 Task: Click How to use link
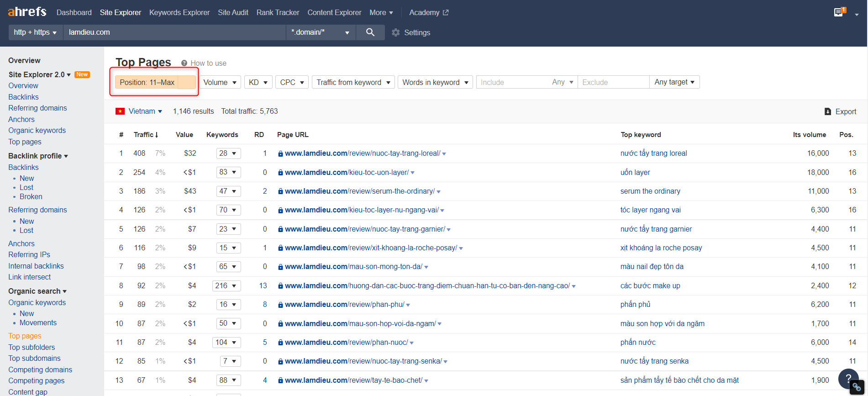point(208,63)
